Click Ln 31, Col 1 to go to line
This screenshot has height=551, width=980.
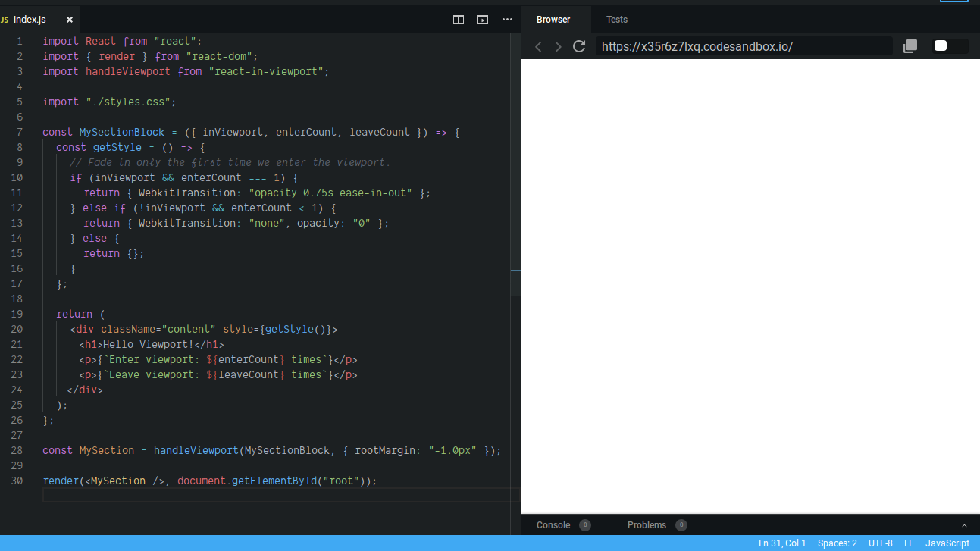[x=782, y=543]
